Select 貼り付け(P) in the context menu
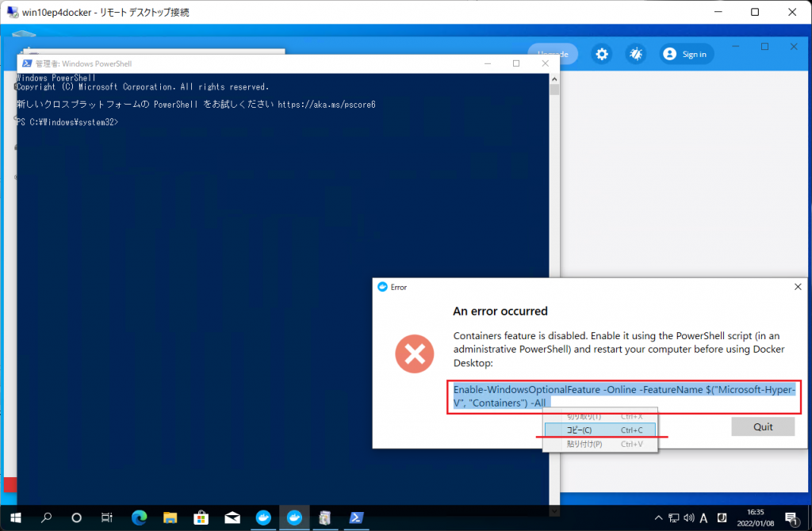This screenshot has width=812, height=531. [x=600, y=444]
